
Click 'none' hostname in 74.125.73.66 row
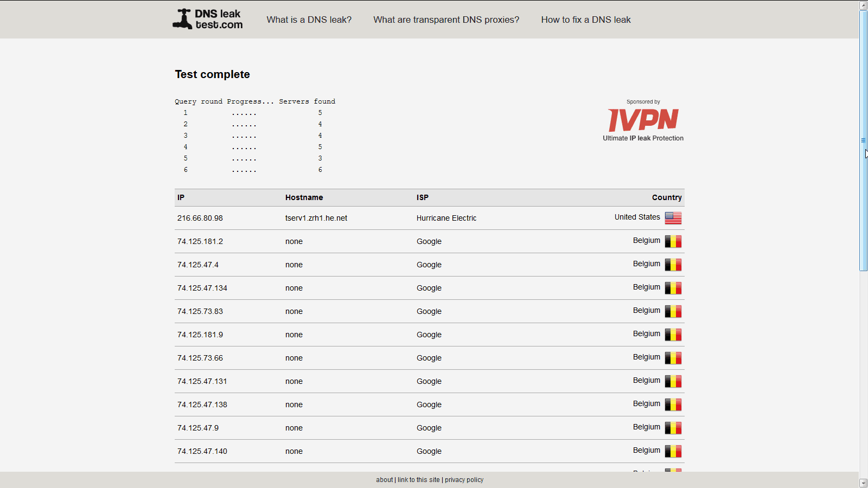[x=294, y=358]
